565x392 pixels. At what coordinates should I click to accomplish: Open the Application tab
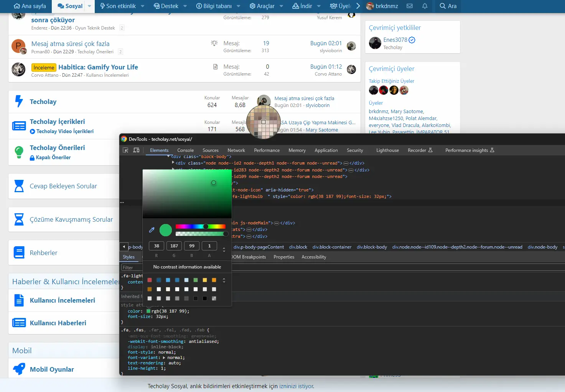[x=326, y=150]
